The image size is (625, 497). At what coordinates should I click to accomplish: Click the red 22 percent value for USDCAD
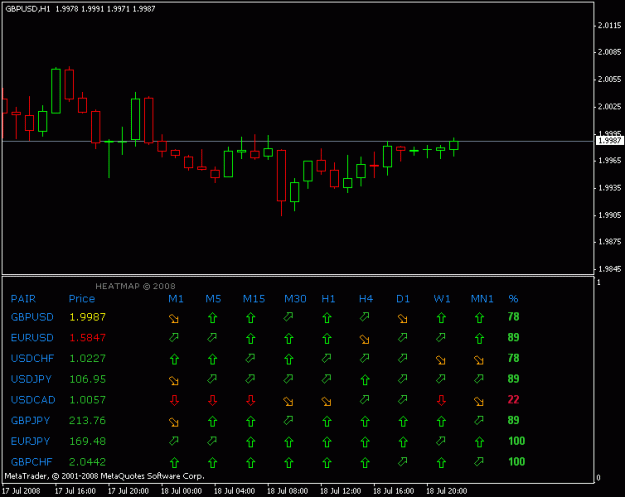(x=513, y=400)
